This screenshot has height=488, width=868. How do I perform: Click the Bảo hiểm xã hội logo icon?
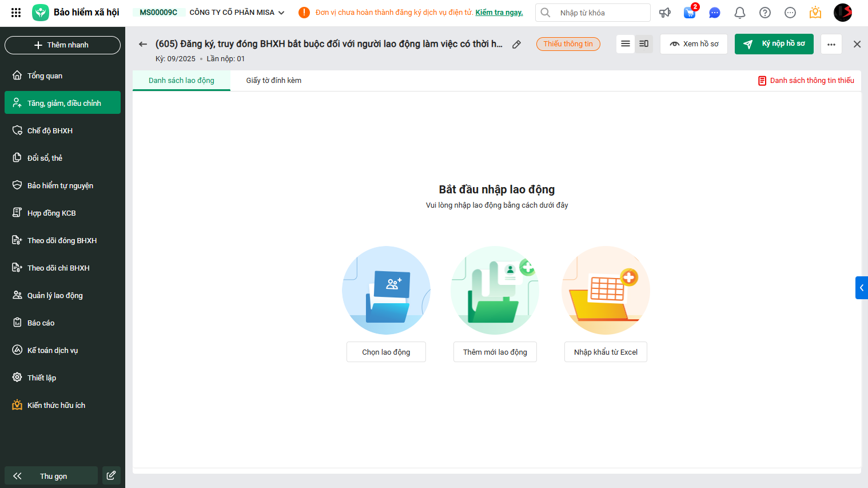coord(41,13)
